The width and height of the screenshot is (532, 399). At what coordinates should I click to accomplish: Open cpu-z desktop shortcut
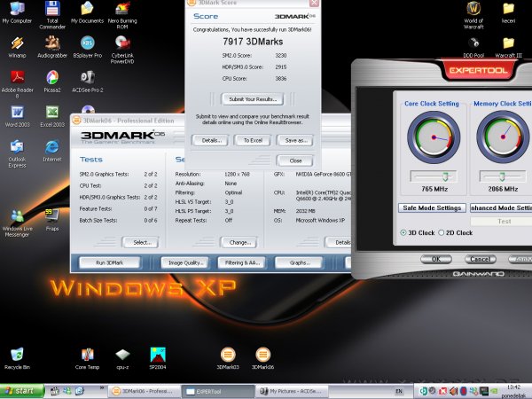[122, 358]
